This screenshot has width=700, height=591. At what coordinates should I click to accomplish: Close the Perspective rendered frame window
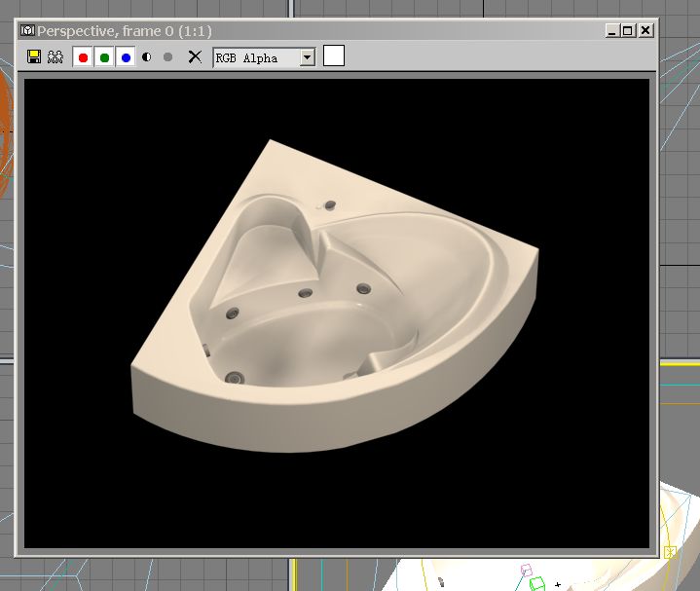tap(645, 31)
